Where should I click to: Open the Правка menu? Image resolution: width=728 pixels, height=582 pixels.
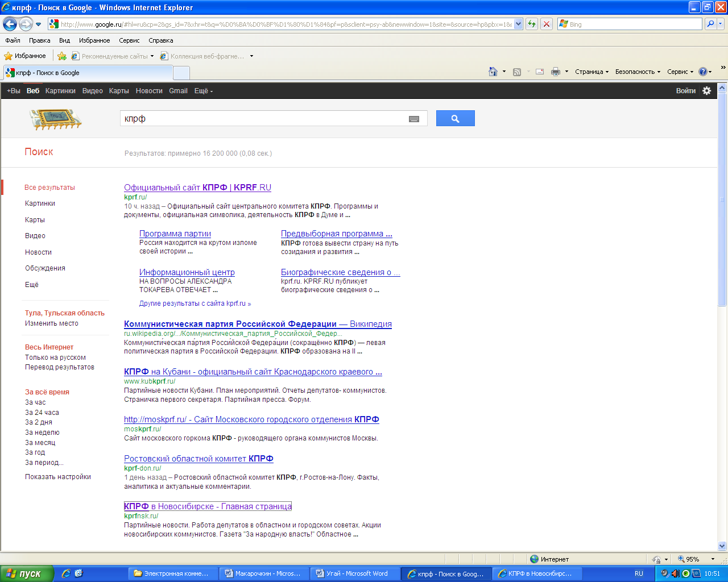point(39,40)
